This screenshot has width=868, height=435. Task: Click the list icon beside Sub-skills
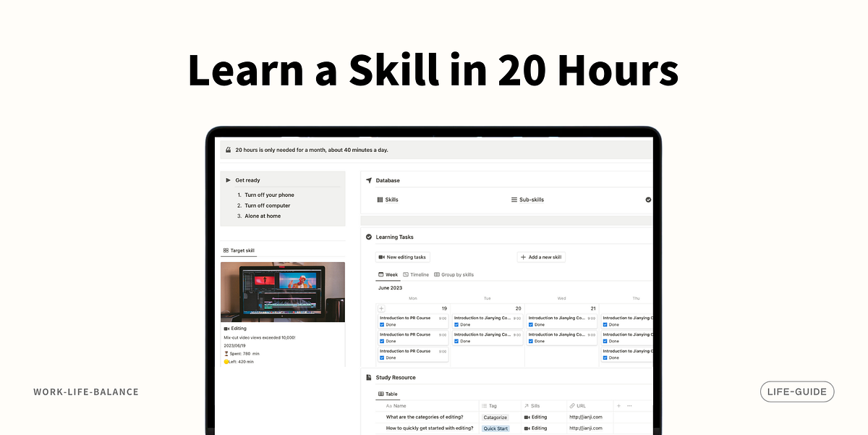click(514, 199)
